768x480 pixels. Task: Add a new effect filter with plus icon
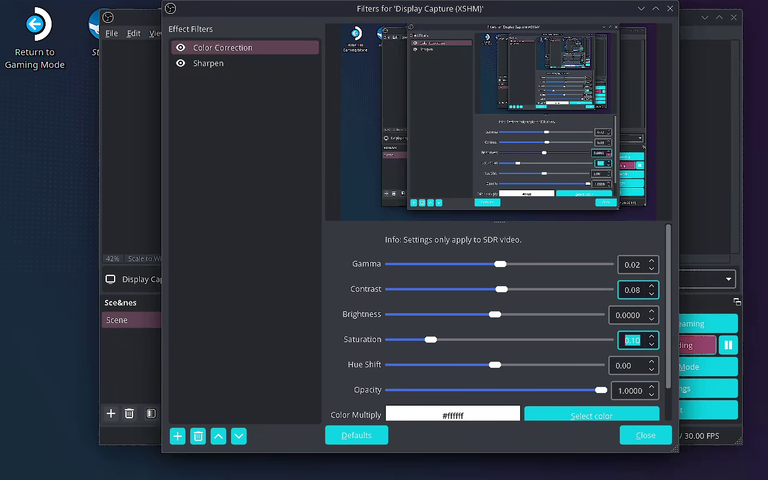click(177, 436)
